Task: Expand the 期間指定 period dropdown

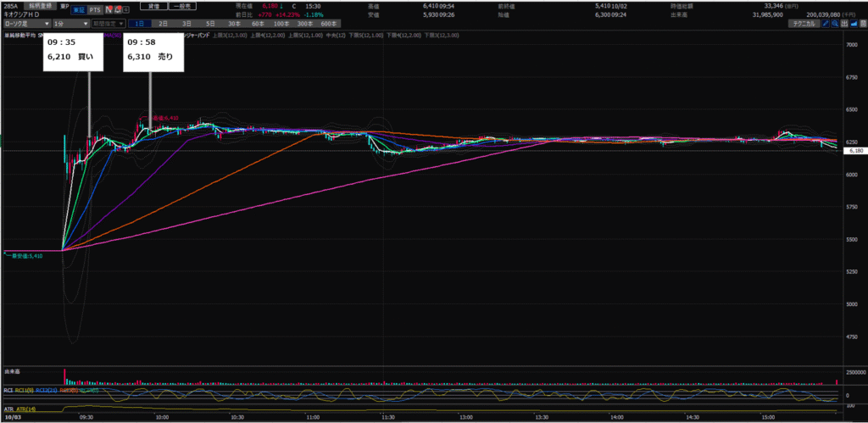Action: (108, 24)
